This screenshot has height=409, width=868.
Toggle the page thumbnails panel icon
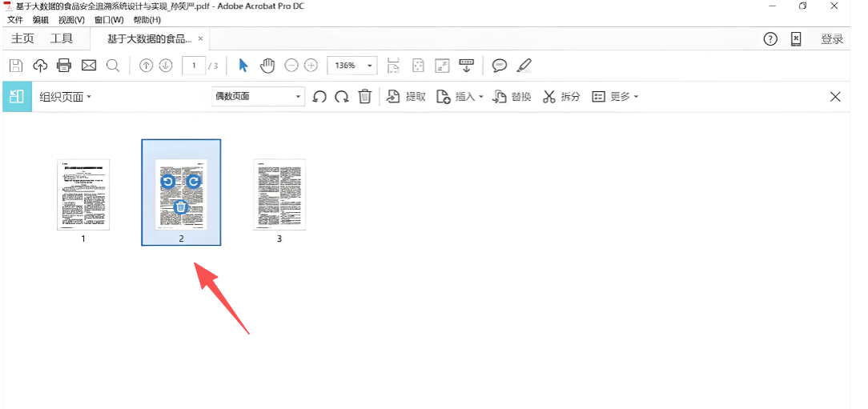point(17,96)
